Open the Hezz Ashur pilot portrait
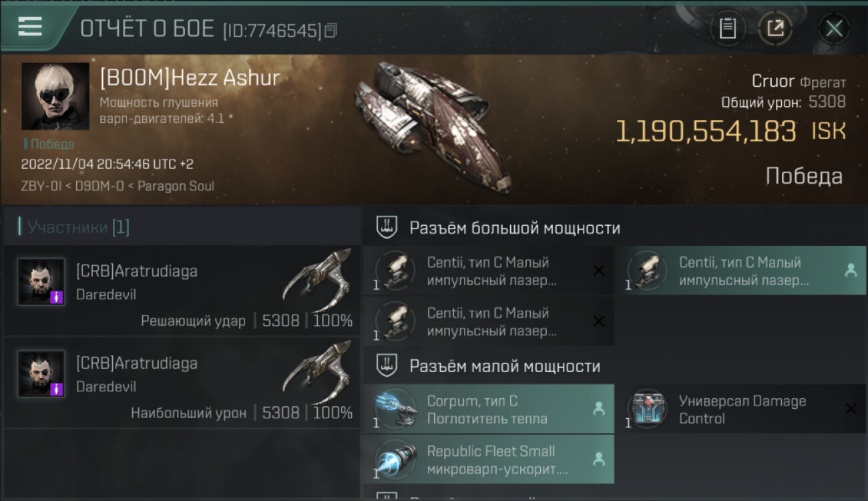The image size is (868, 501). [55, 96]
